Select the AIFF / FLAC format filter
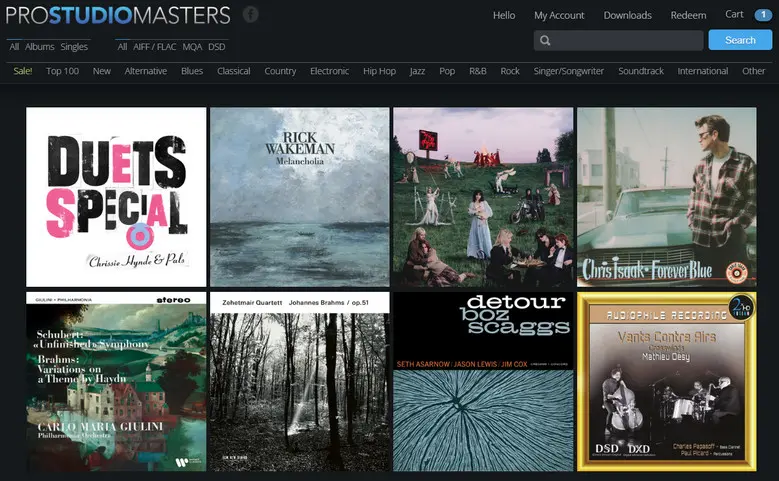 pyautogui.click(x=154, y=47)
